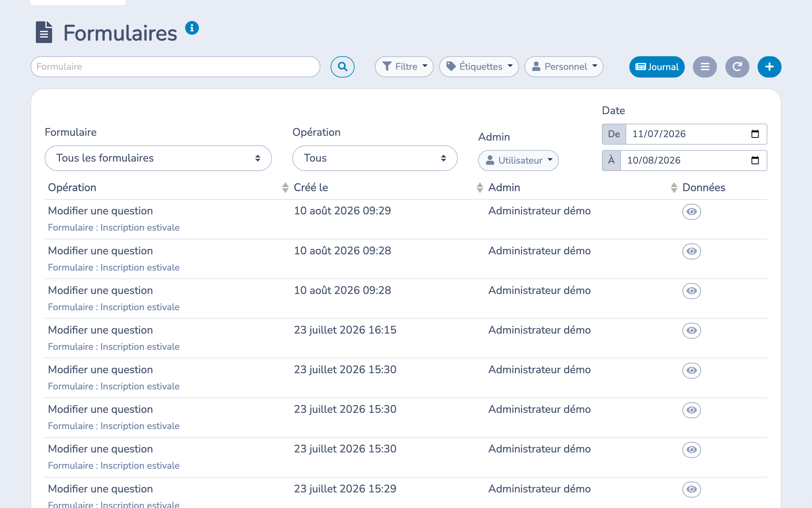Click the Admin column header text
This screenshot has width=812, height=508.
[x=504, y=188]
